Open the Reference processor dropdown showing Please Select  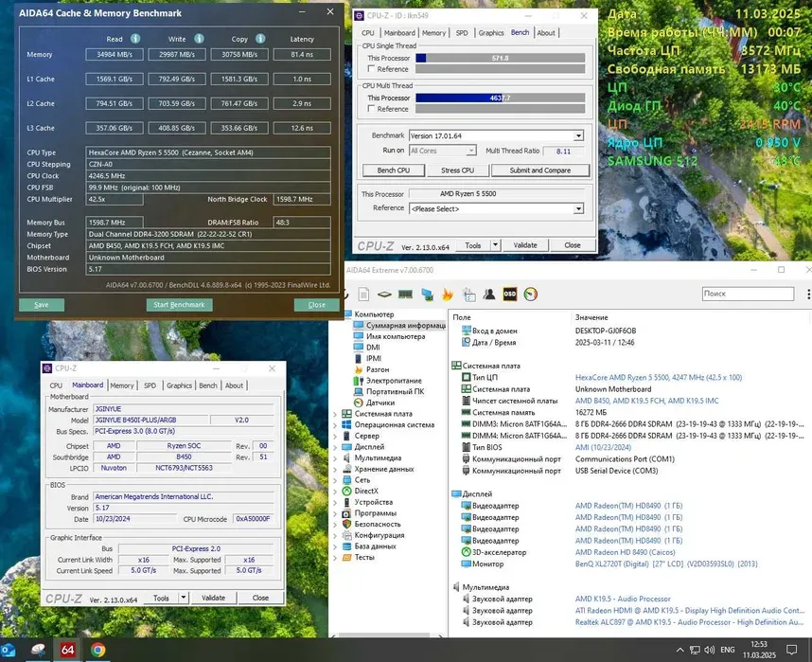pyautogui.click(x=578, y=209)
